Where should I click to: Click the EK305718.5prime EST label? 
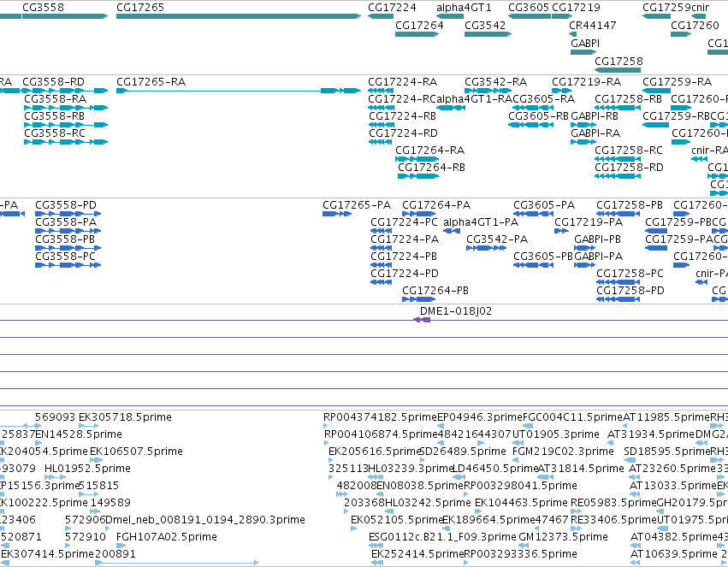pos(126,417)
